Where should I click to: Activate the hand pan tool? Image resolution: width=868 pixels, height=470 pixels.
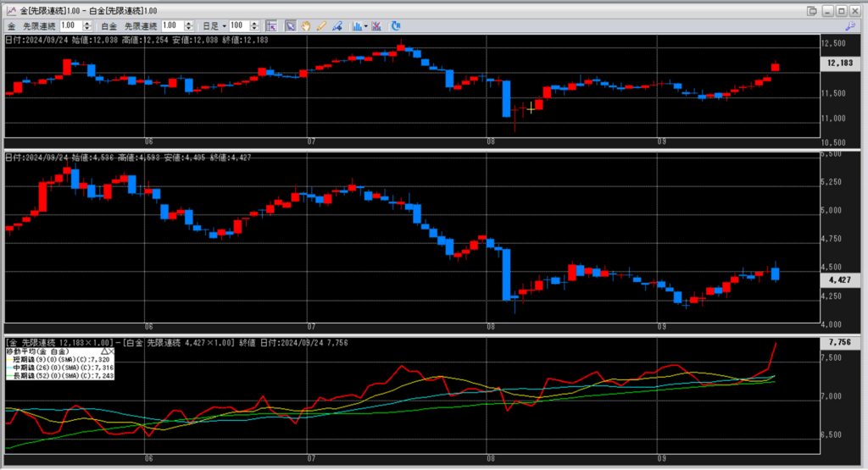click(305, 26)
